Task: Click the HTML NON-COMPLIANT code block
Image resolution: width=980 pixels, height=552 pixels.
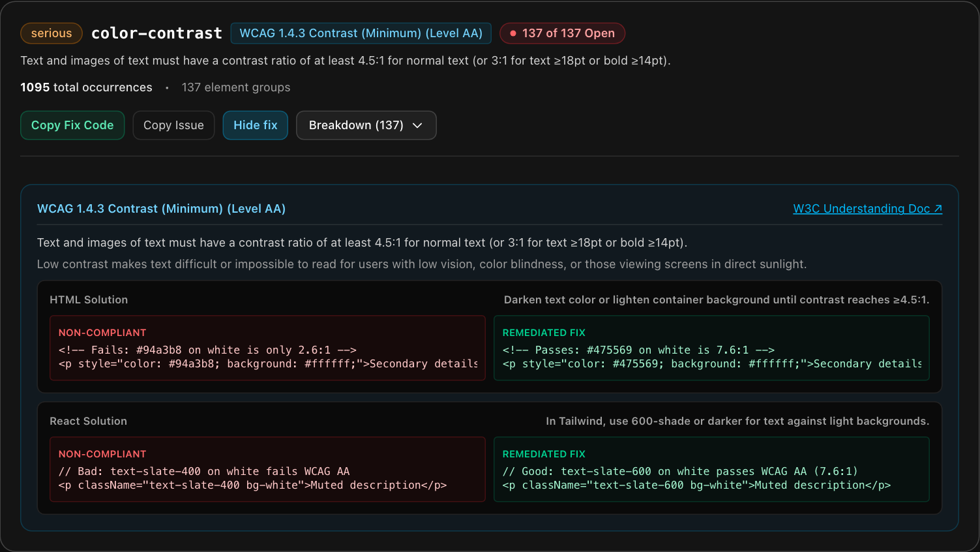Action: pos(268,348)
